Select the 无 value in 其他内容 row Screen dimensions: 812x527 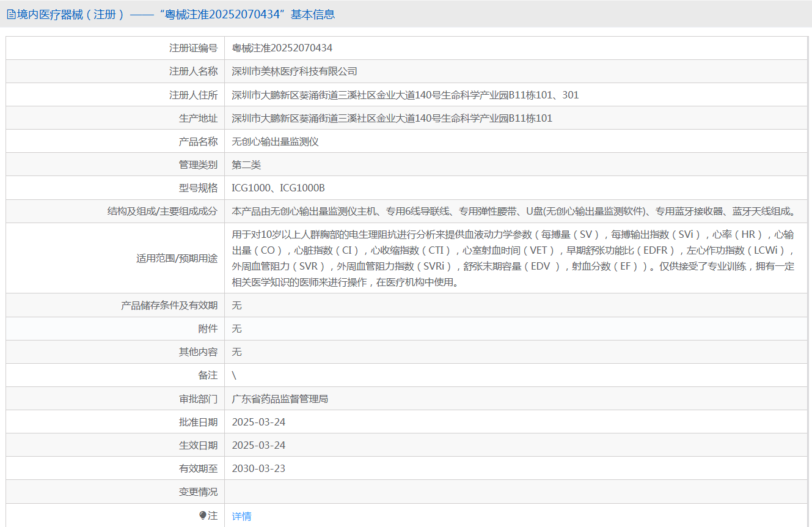[x=237, y=352]
